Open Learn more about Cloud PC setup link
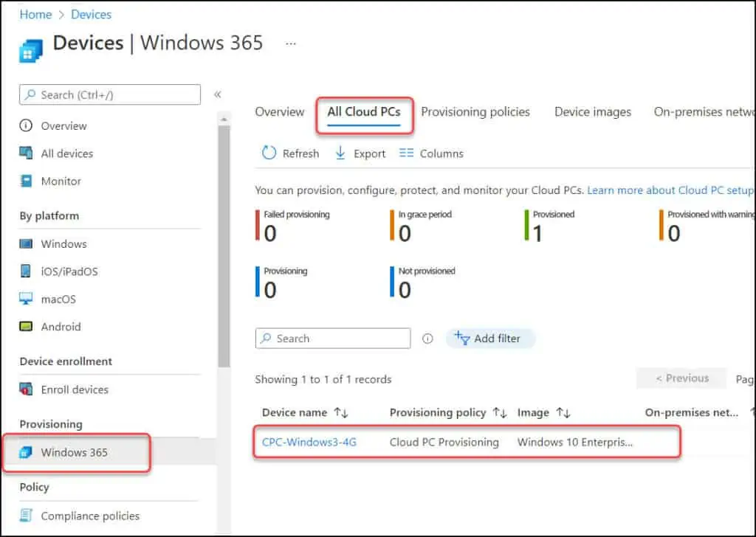756x537 pixels. point(670,190)
